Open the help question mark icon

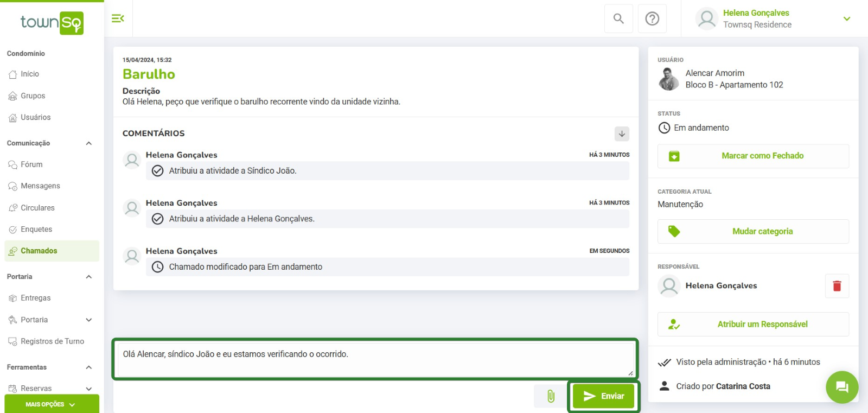652,18
